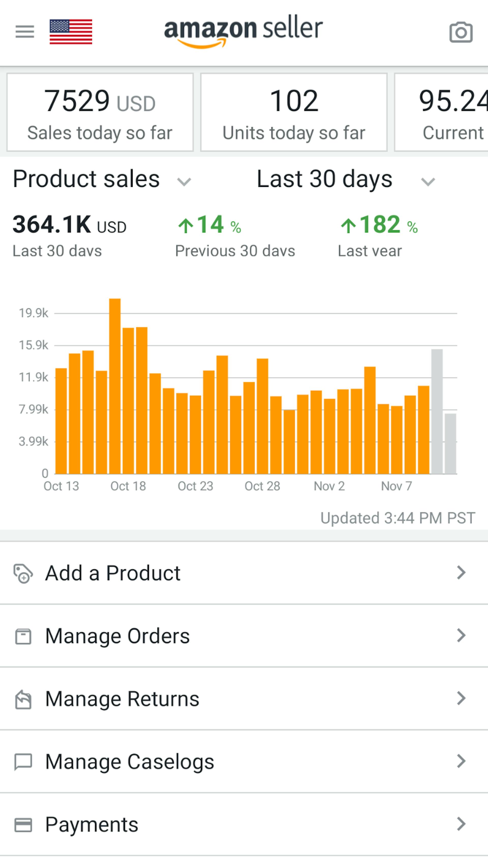Tap the Add a Product tag icon
Viewport: 488px width, 868px height.
(x=23, y=573)
